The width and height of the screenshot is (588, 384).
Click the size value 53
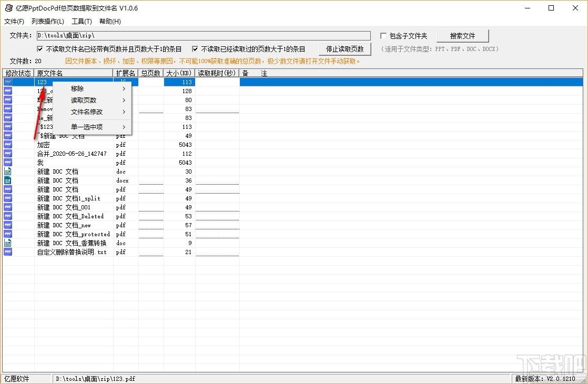tap(189, 216)
